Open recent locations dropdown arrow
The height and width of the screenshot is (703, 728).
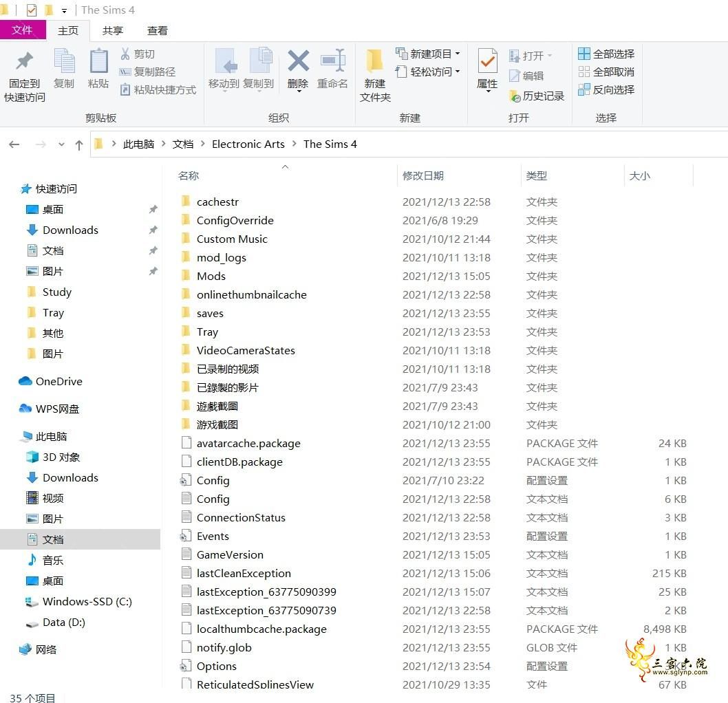pyautogui.click(x=61, y=144)
